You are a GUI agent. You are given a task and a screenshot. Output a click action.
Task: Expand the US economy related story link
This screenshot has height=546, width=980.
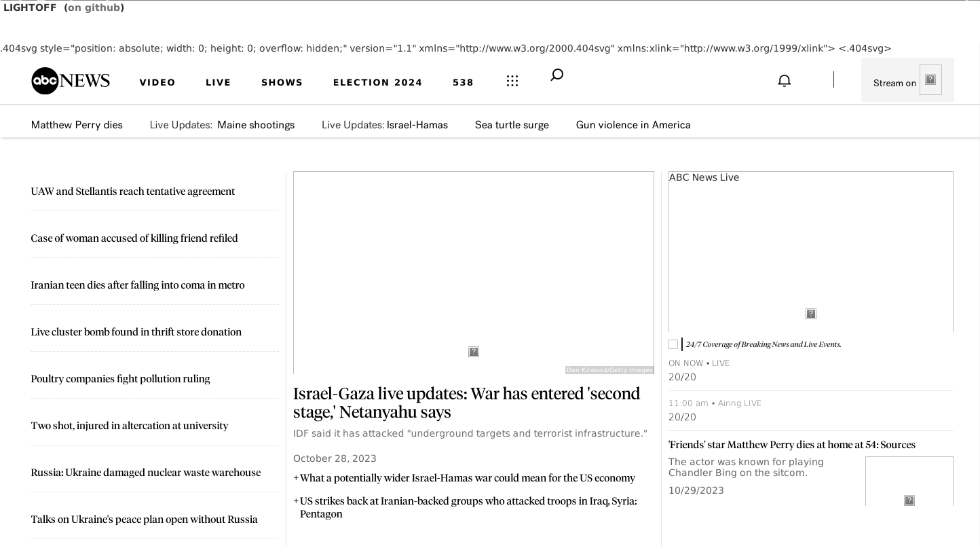(x=467, y=478)
